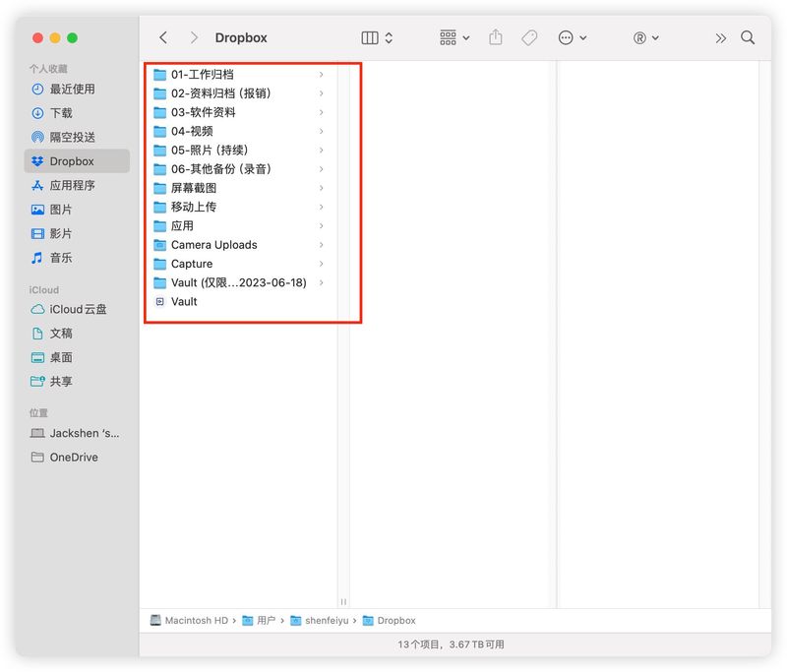Select the Capture folder

click(x=239, y=264)
